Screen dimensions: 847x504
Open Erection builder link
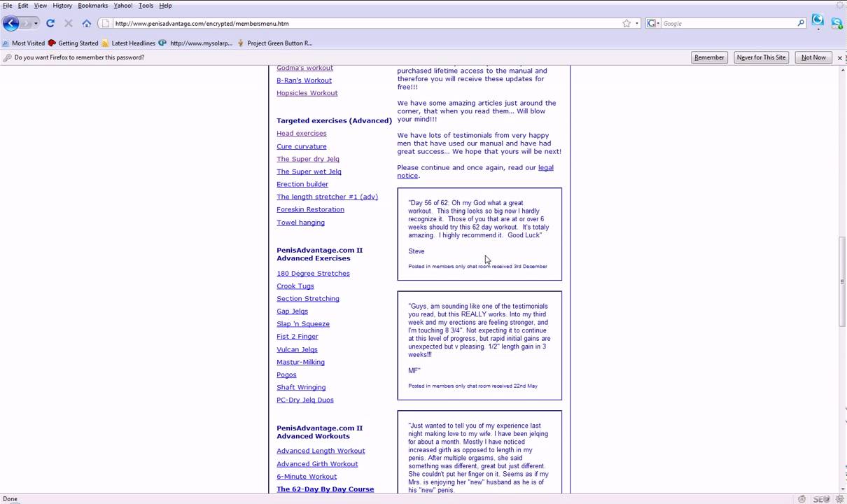point(302,184)
